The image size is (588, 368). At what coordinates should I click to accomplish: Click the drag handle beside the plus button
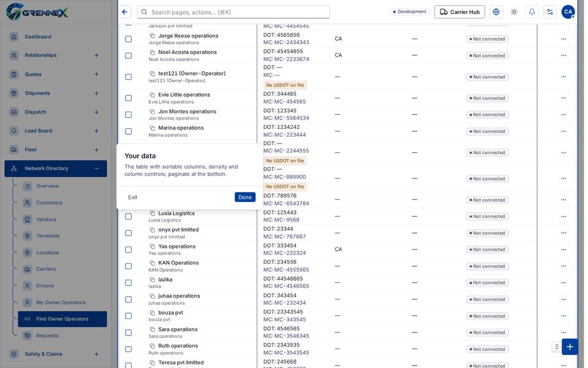(557, 347)
